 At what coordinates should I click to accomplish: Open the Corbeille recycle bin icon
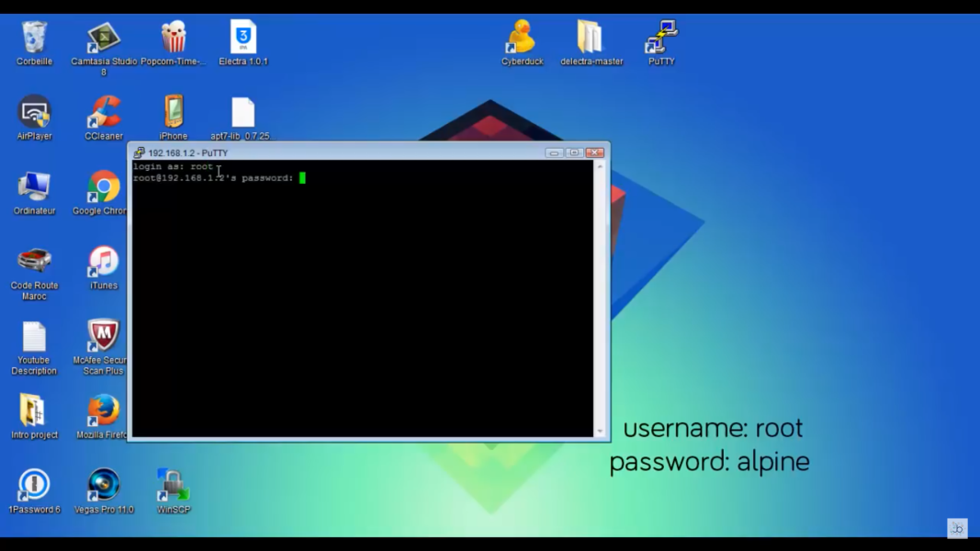point(34,39)
